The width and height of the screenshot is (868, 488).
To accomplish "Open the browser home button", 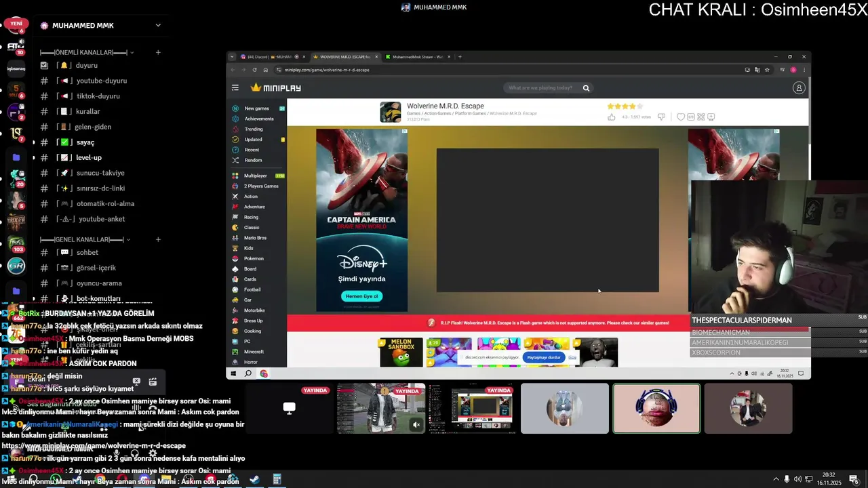I will [265, 70].
